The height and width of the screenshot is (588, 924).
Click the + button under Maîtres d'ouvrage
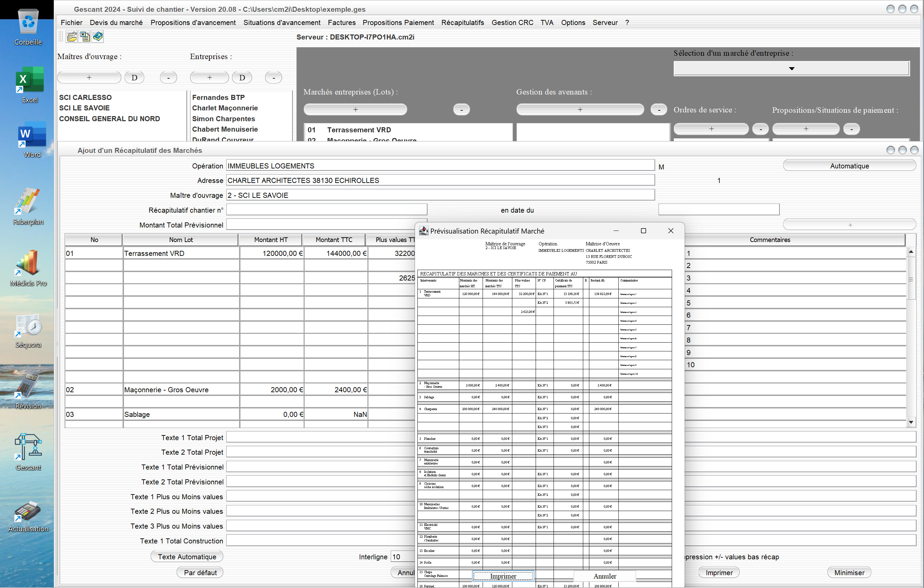89,78
